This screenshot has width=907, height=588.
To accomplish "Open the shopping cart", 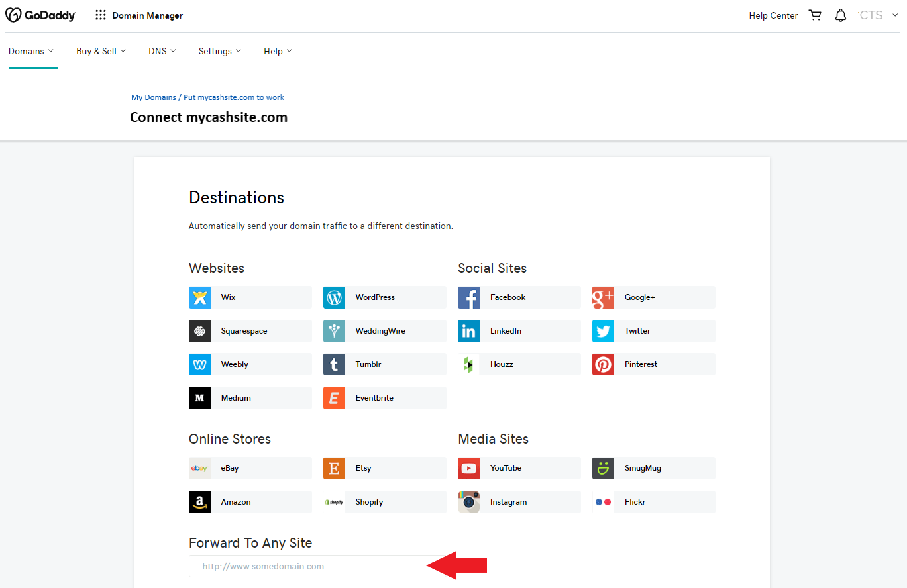I will [815, 15].
